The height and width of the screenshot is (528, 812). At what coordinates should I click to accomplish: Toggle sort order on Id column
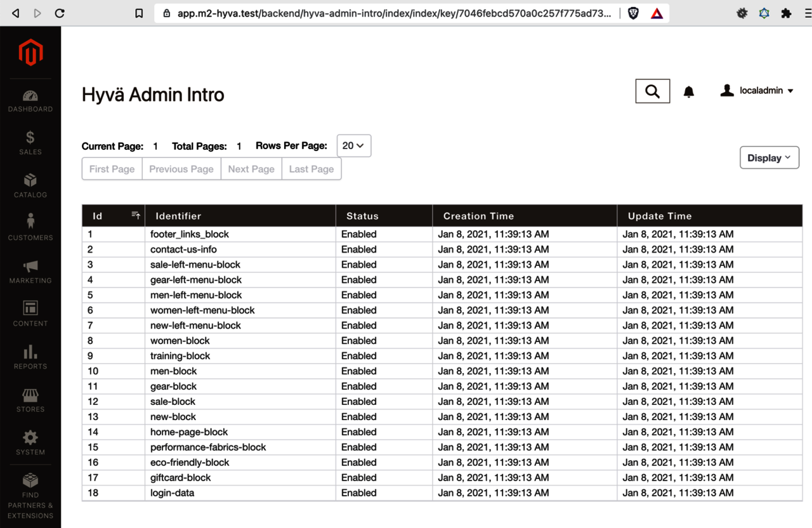pos(136,216)
